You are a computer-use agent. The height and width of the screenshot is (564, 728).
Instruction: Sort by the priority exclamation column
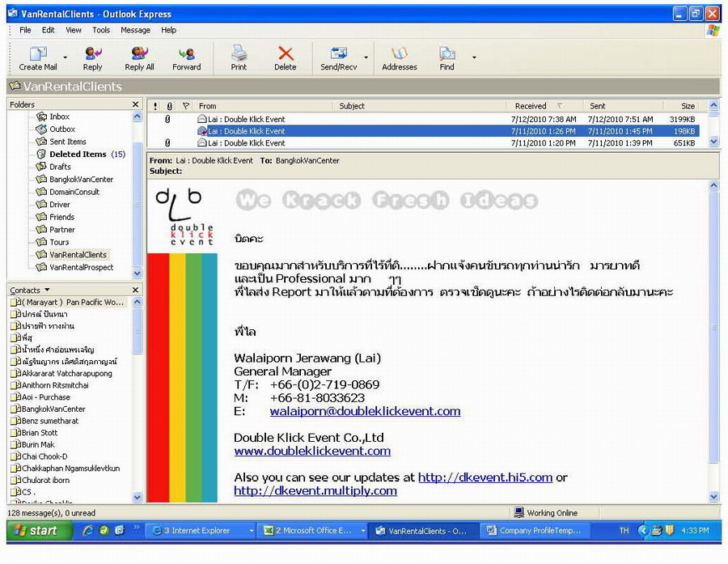pos(155,106)
